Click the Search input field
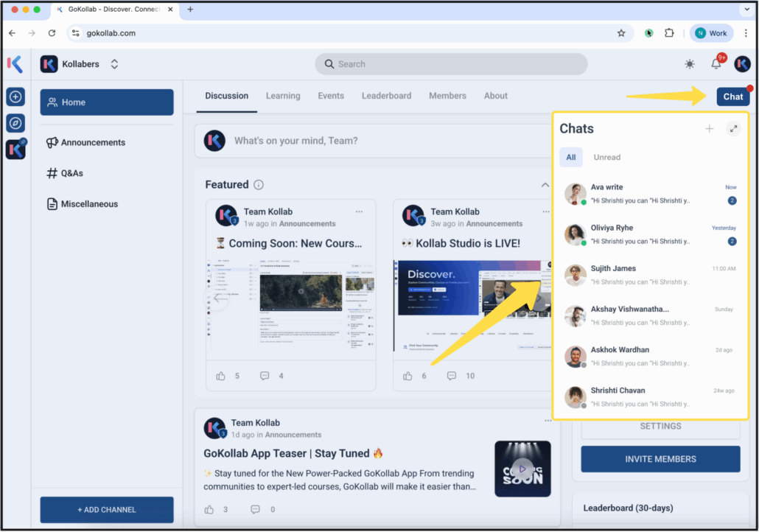Screen dimensions: 759x532 pos(451,64)
